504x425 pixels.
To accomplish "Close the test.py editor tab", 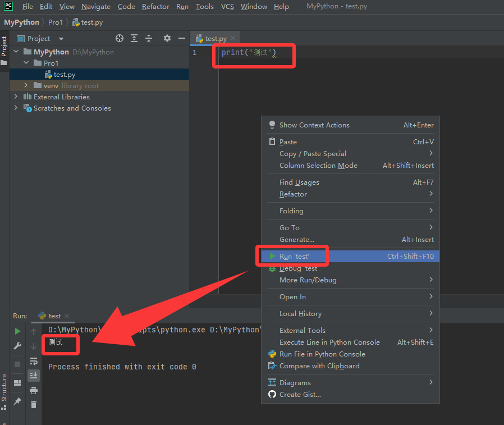I will tap(233, 38).
